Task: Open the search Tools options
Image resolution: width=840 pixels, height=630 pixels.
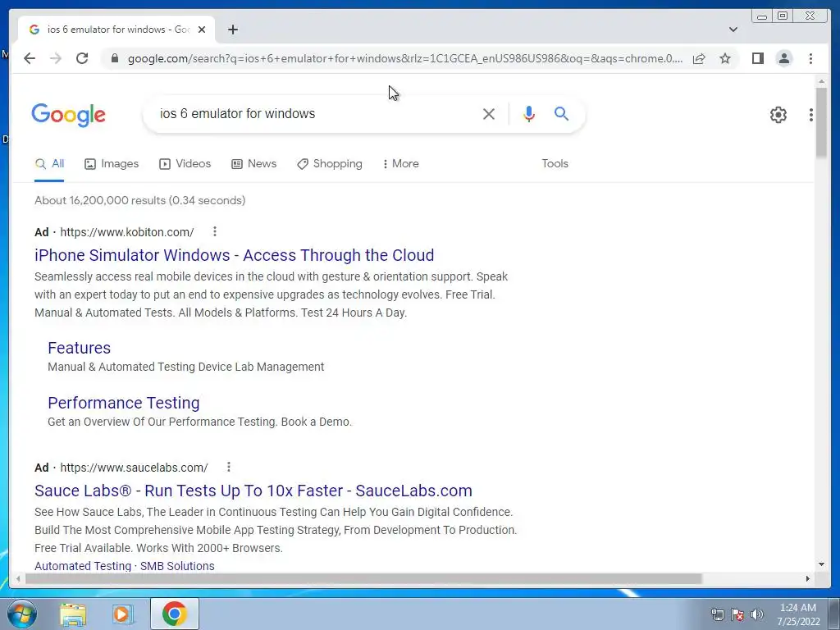Action: (x=555, y=164)
